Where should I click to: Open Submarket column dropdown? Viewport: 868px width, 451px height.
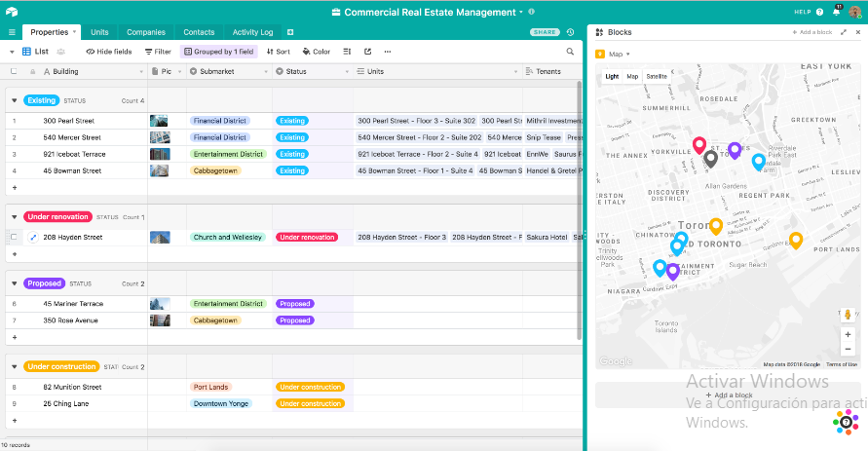(x=266, y=71)
